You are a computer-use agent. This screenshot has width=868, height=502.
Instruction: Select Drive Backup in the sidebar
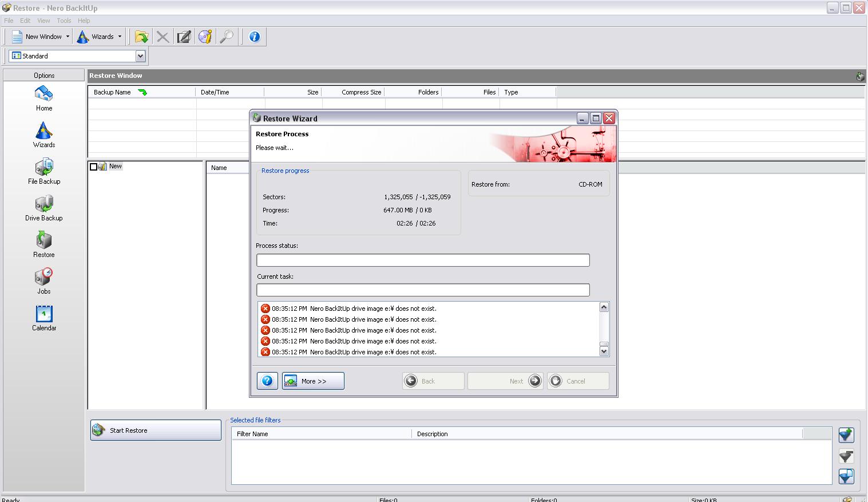pos(43,208)
